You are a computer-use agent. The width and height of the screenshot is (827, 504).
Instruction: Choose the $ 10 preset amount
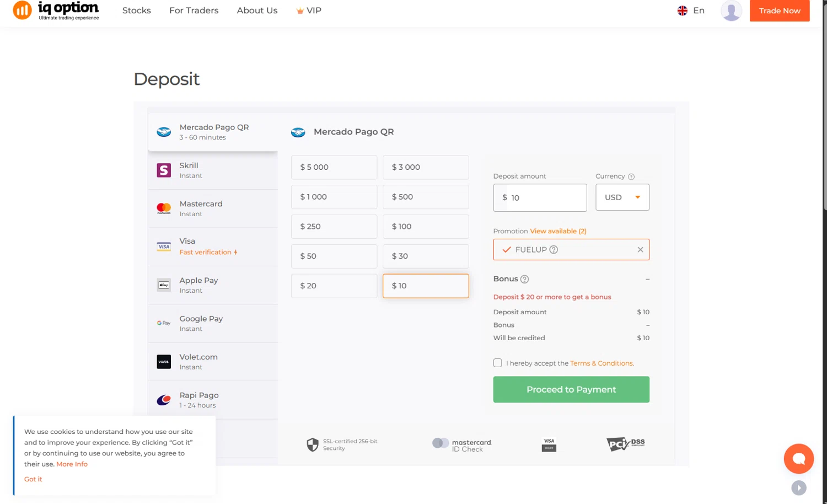(x=426, y=286)
